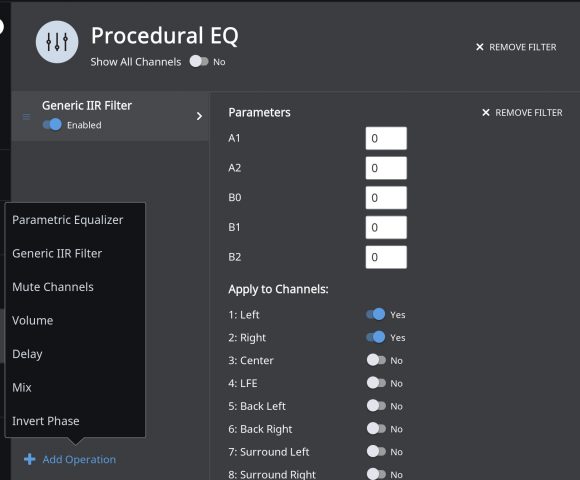Screen dimensions: 580x480
Task: Disable the Generic IIR Filter Enabled switch
Action: [52, 125]
